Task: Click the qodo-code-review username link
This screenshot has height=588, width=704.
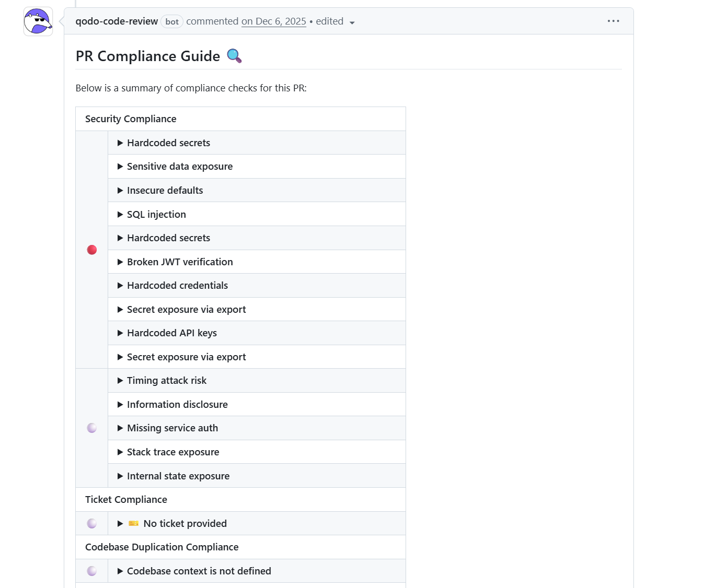Action: (116, 21)
